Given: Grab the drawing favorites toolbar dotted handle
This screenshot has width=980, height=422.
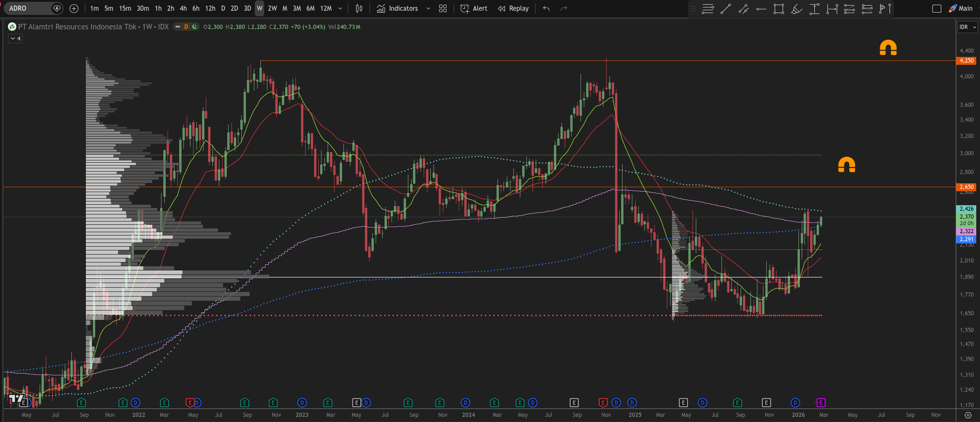Looking at the screenshot, I should pyautogui.click(x=693, y=9).
